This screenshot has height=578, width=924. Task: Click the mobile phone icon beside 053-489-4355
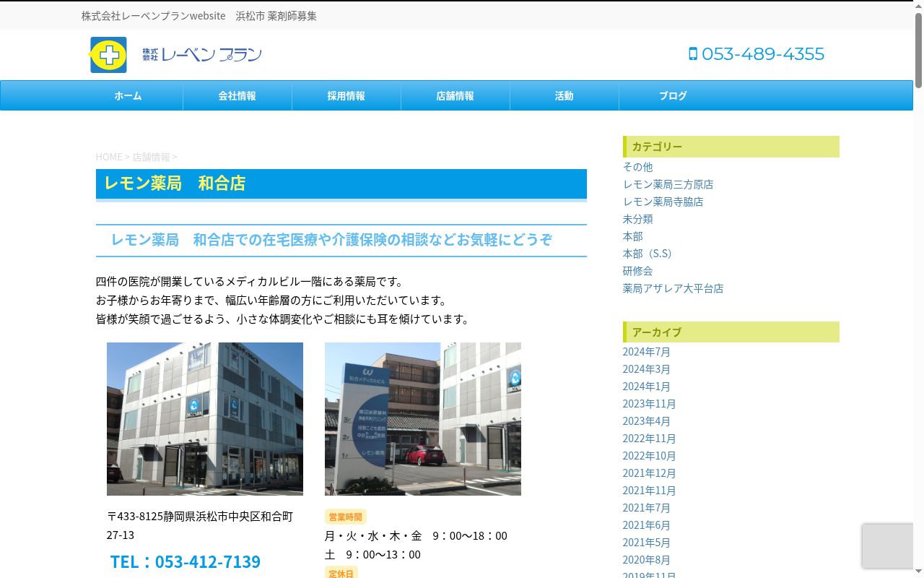point(693,54)
